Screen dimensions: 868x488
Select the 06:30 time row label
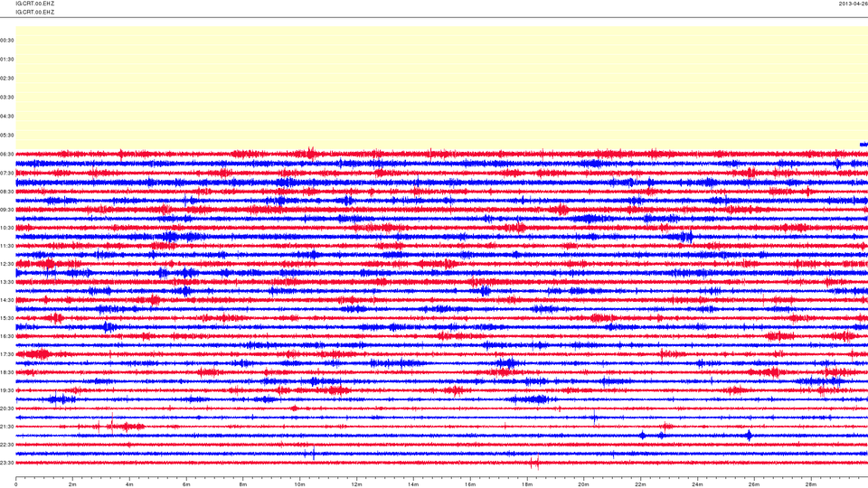[7, 155]
